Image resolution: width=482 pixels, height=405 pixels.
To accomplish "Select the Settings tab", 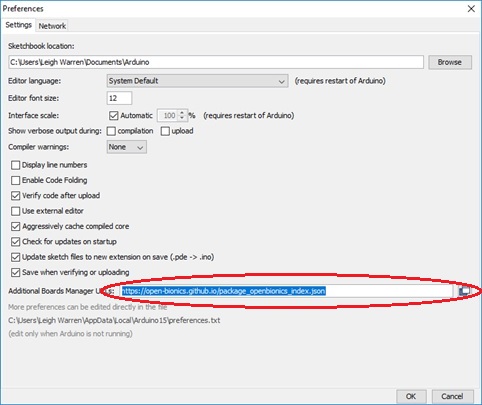I will 18,25.
